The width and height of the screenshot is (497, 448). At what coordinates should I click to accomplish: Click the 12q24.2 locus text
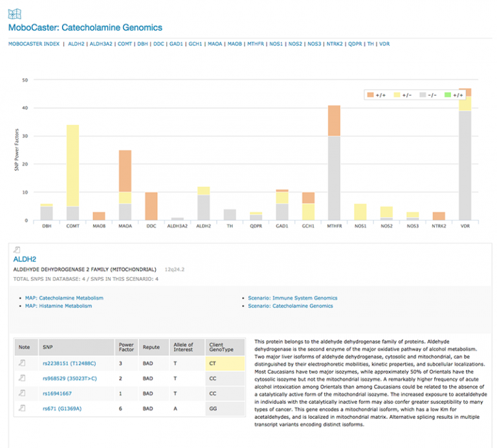pyautogui.click(x=174, y=269)
